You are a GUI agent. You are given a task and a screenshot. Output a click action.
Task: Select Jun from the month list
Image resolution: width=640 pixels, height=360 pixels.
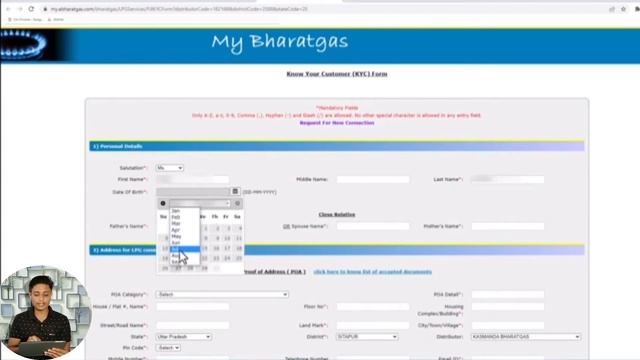(176, 242)
